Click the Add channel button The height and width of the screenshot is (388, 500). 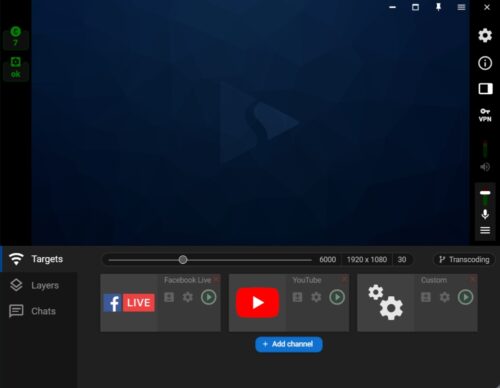289,344
